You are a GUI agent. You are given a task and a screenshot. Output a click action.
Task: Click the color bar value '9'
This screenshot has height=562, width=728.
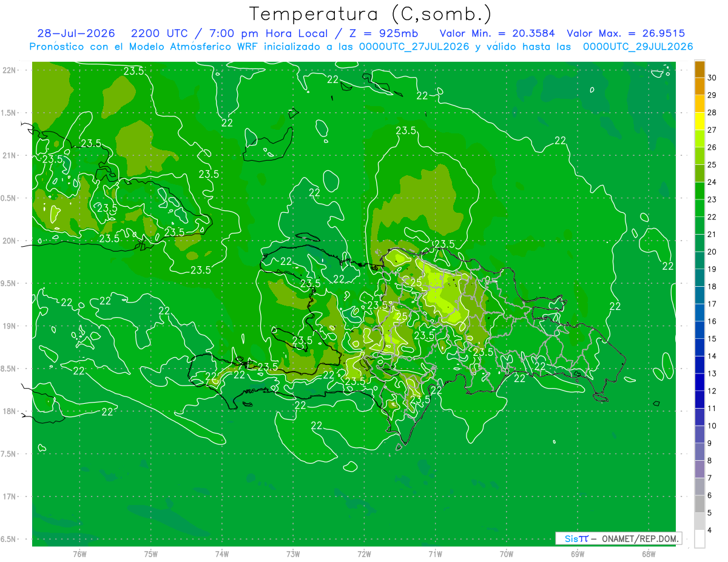pos(710,443)
